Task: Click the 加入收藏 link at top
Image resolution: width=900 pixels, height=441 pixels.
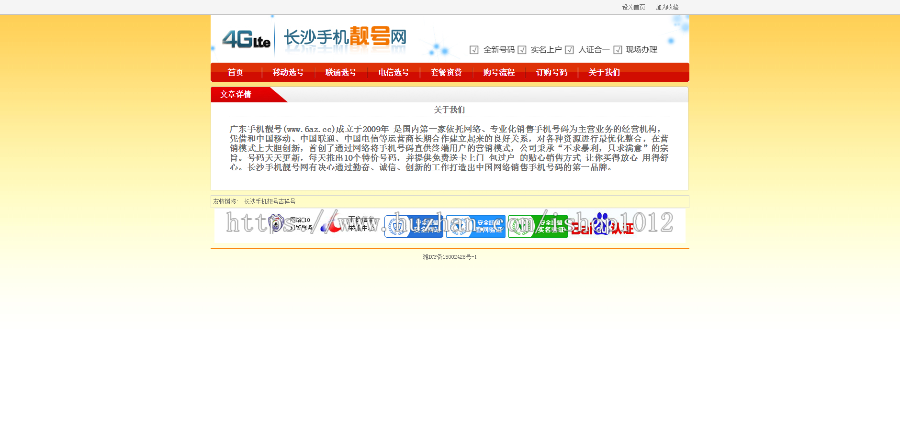Action: (668, 7)
